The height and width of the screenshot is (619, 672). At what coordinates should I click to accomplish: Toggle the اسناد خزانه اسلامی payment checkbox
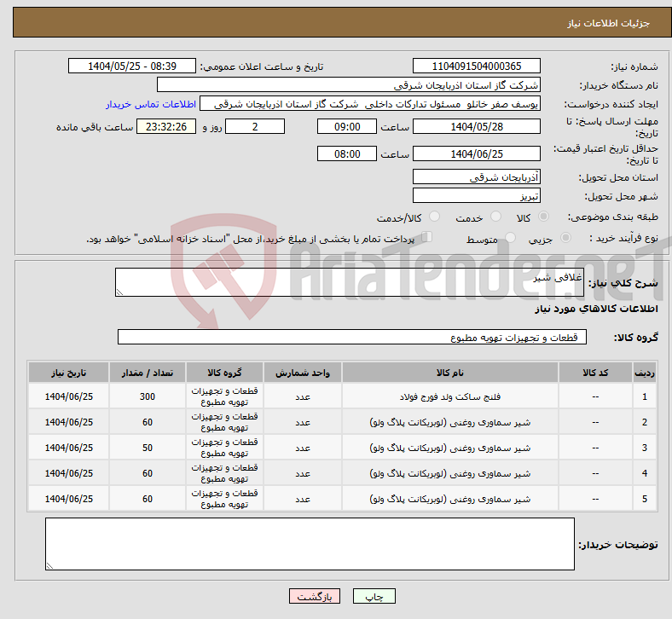tap(428, 238)
